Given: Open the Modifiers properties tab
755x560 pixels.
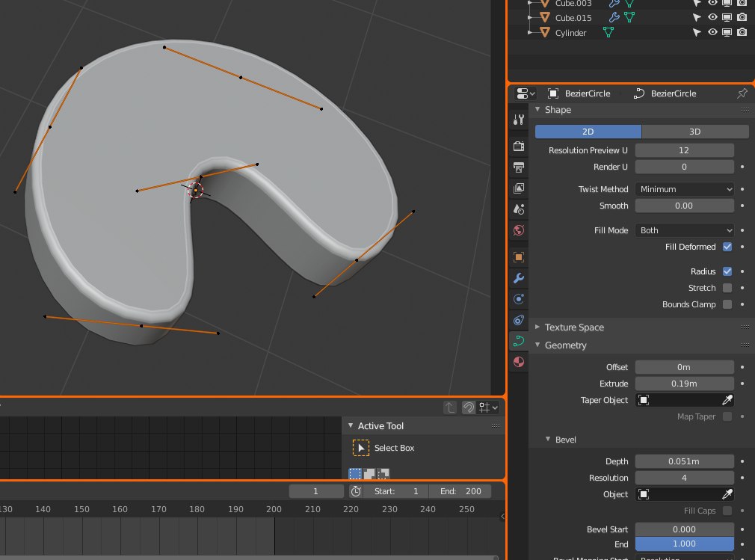Looking at the screenshot, I should coord(519,278).
